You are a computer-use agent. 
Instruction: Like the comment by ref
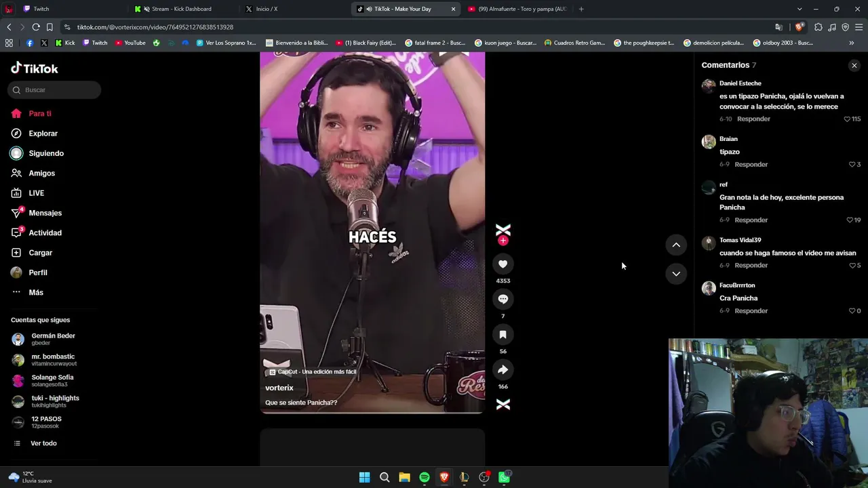pos(850,220)
